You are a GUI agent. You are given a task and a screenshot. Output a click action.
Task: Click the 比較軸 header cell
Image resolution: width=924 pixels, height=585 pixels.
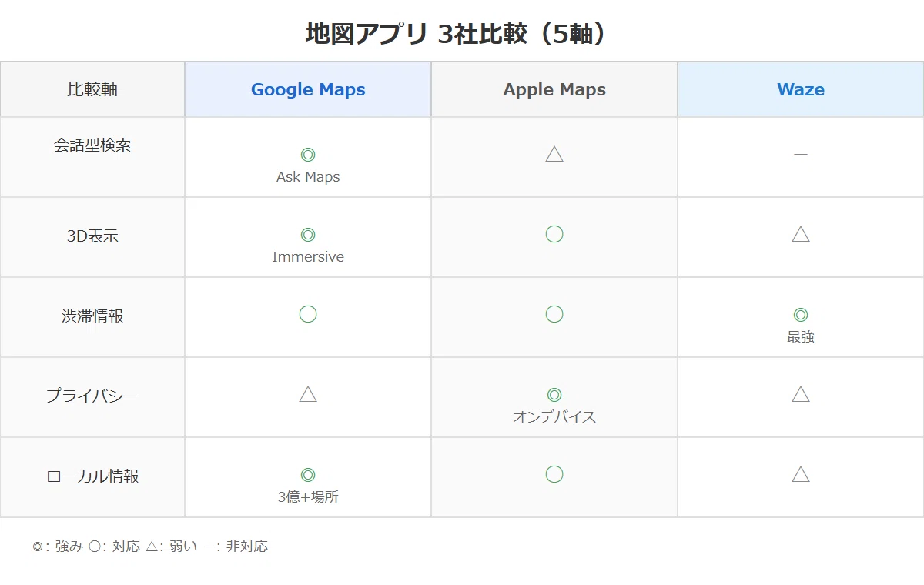[x=92, y=89]
